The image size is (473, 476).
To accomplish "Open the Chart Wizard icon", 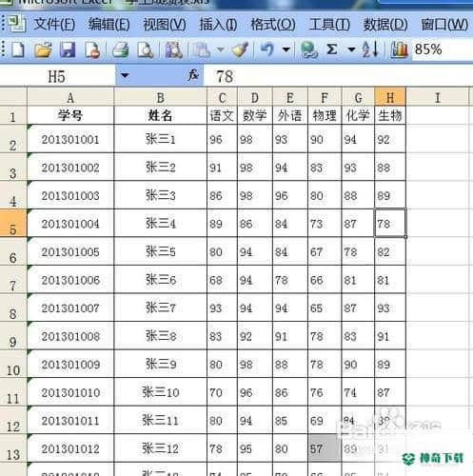I will [x=399, y=50].
